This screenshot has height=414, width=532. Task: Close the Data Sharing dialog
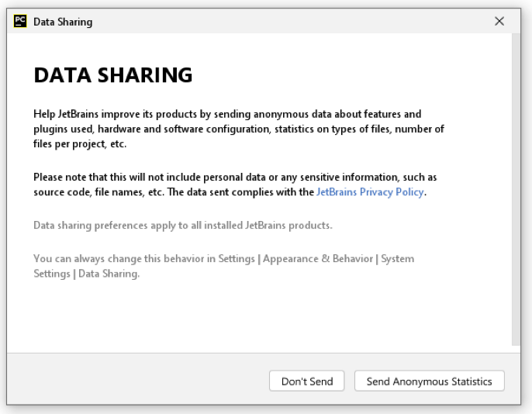[499, 22]
